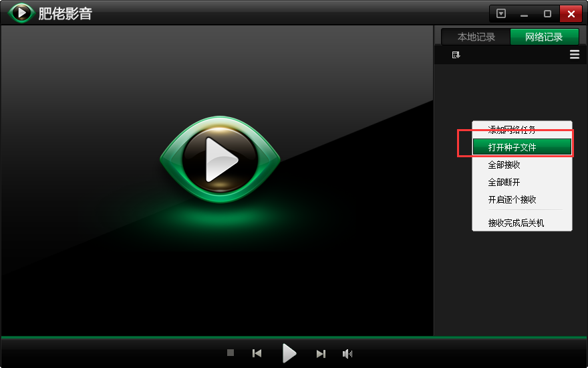Viewport: 588px width, 368px height.
Task: Click the list import icon under the tabs
Action: (456, 55)
